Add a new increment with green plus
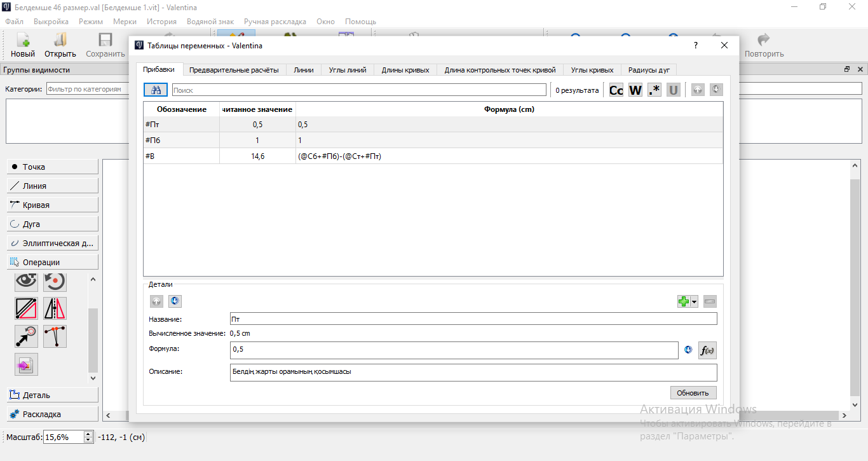The width and height of the screenshot is (868, 461). 684,301
